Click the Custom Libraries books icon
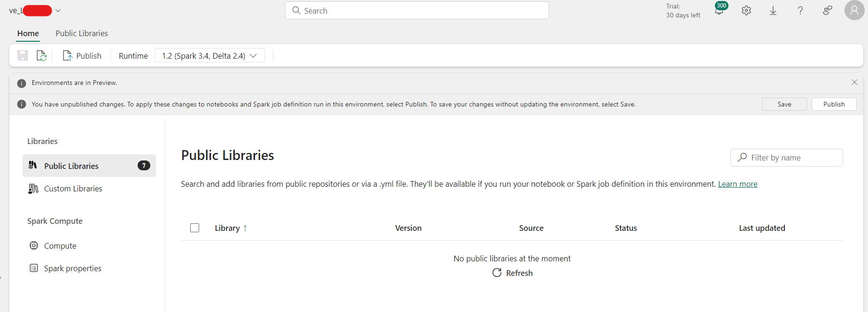This screenshot has height=312, width=868. click(x=33, y=189)
